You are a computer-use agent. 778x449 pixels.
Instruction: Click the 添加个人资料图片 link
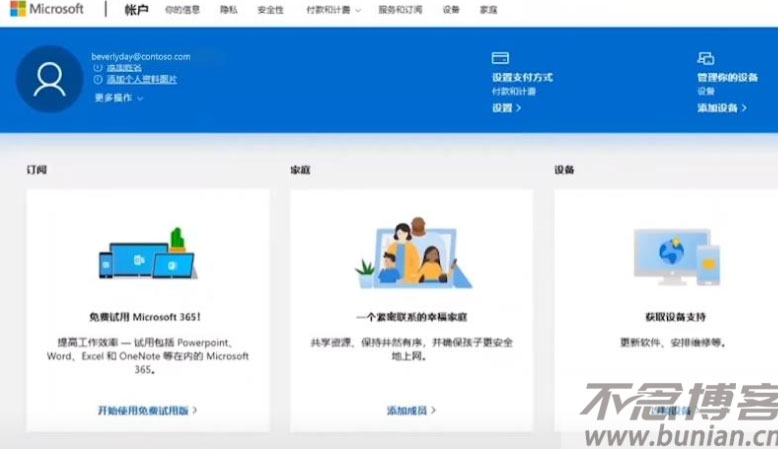click(x=141, y=79)
